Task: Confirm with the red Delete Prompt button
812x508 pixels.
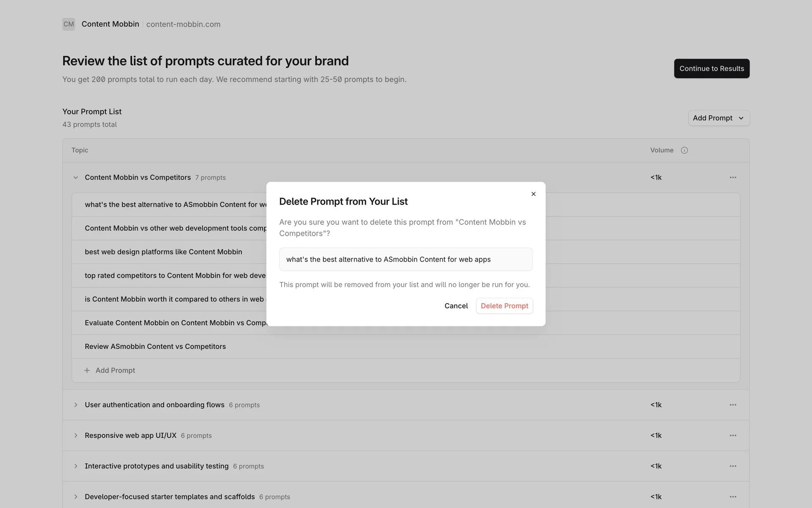Action: click(504, 306)
